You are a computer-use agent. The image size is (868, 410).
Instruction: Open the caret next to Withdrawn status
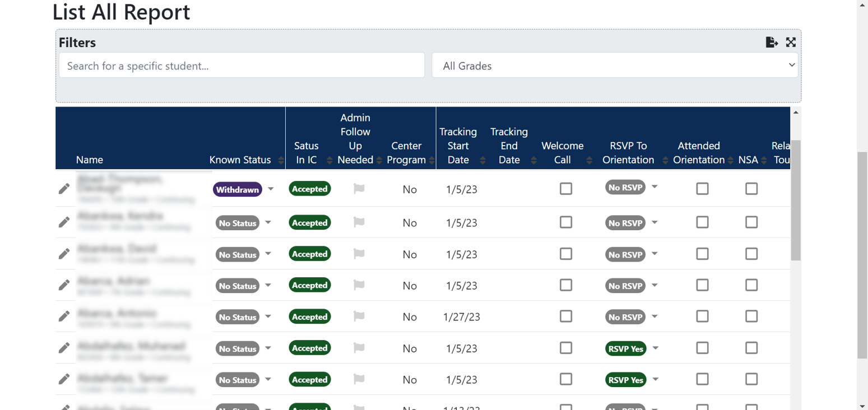[271, 189]
